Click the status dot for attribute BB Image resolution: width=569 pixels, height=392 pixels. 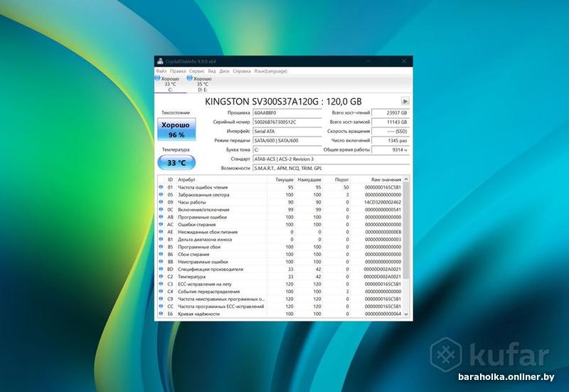tap(161, 262)
